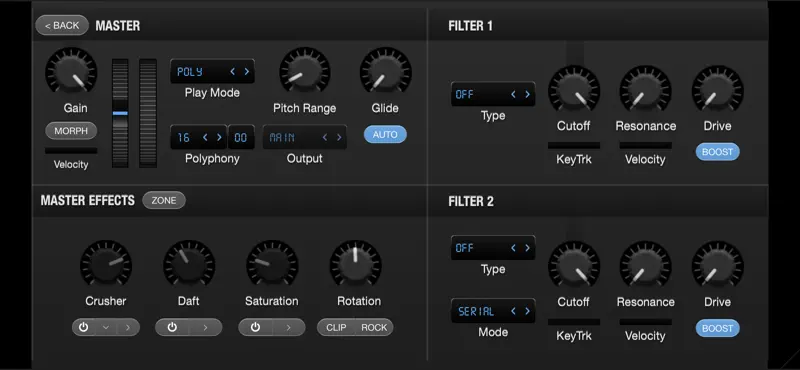The height and width of the screenshot is (370, 800).
Task: Select next Filter 1 Type
Action: point(527,94)
